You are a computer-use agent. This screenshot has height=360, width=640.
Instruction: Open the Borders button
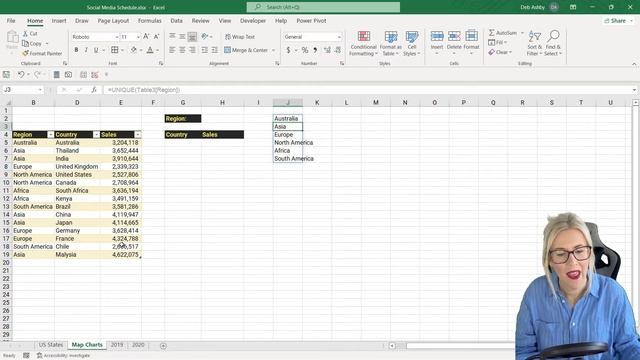115,50
